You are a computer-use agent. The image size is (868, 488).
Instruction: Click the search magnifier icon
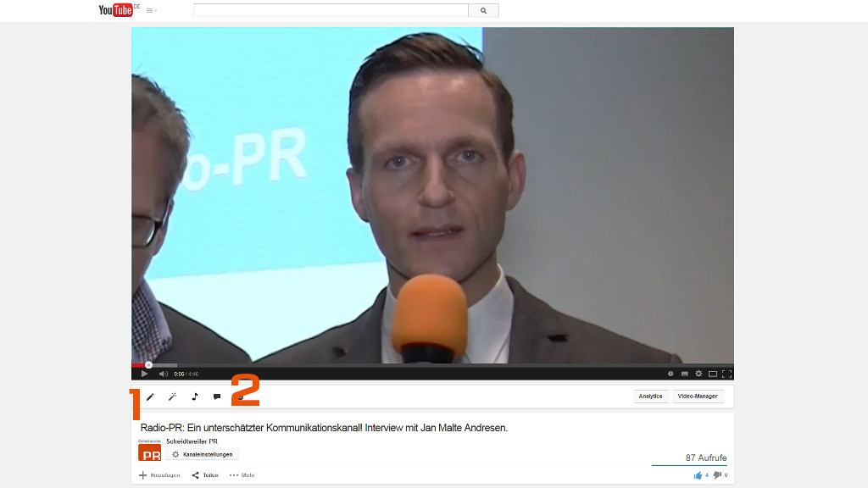[x=483, y=10]
